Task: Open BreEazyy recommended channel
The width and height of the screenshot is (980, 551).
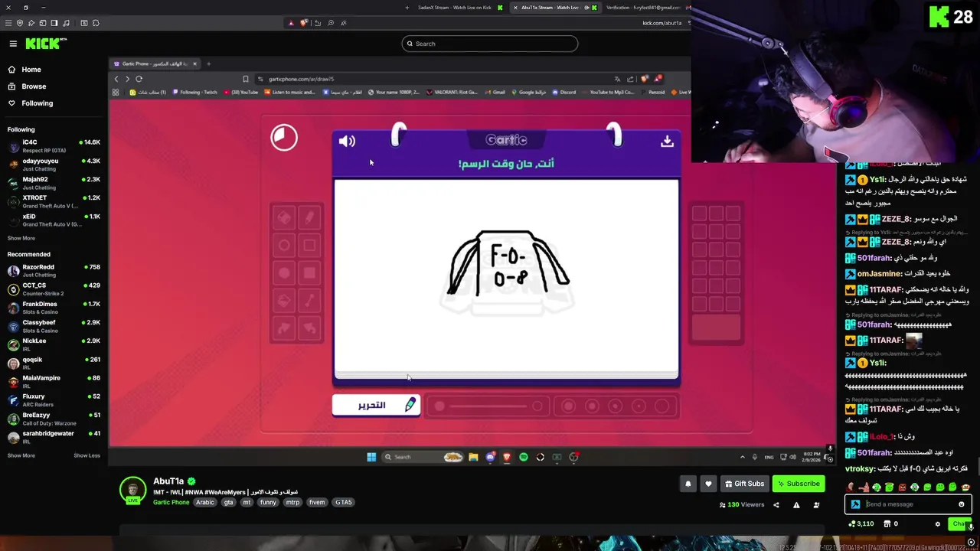Action: tap(54, 418)
